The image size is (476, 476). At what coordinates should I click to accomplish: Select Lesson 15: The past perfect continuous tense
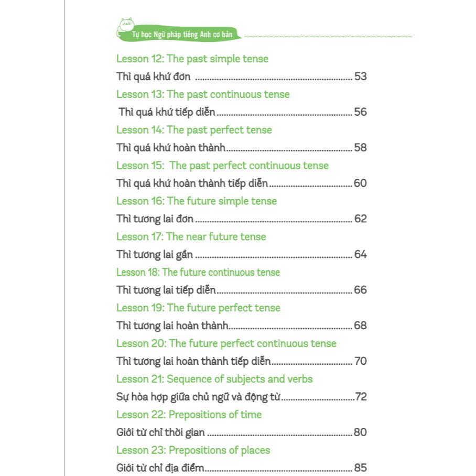click(x=222, y=166)
